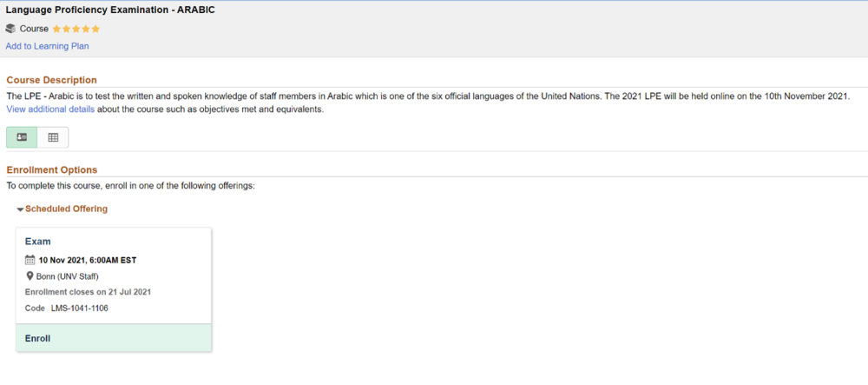Open View additional details link
868x385 pixels.
(50, 110)
